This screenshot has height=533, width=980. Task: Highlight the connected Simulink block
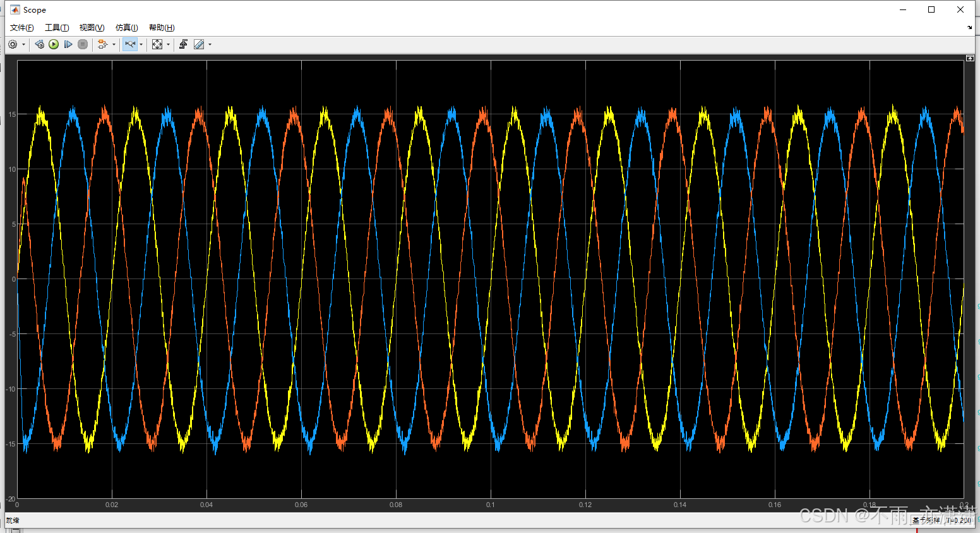(x=103, y=44)
